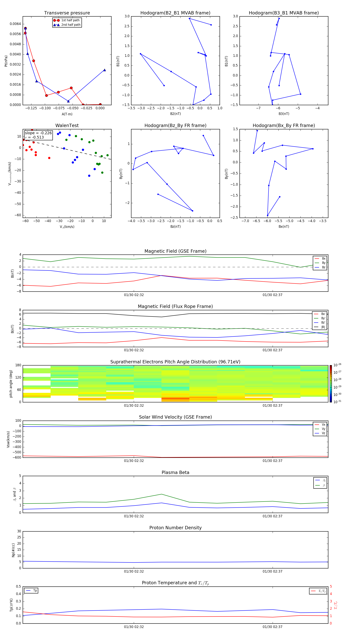
Task: Click the "Vsw(km/s)" y-axis label
Action: click(8, 439)
